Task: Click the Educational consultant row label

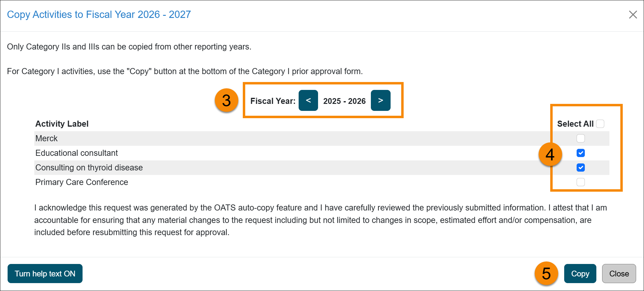Action: [x=76, y=153]
